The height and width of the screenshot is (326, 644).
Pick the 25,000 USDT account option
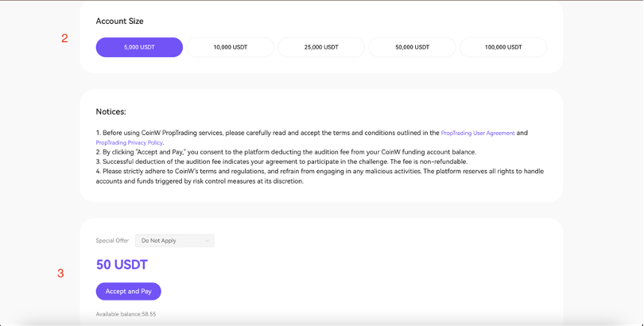point(321,47)
